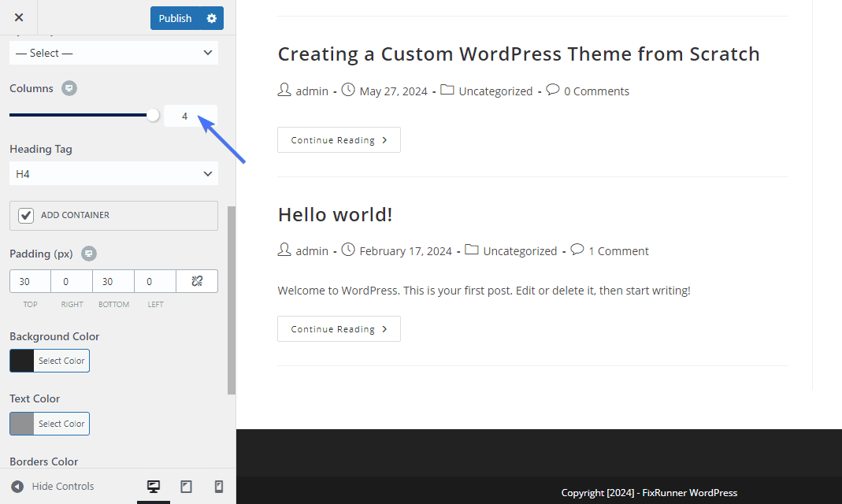
Task: Click the comment bubble icon beside 0 Comments
Action: 553,89
